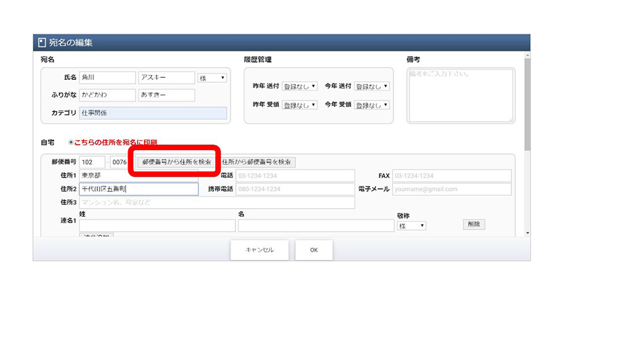The height and width of the screenshot is (363, 644).
Task: Confirm with the OK button
Action: pos(314,250)
